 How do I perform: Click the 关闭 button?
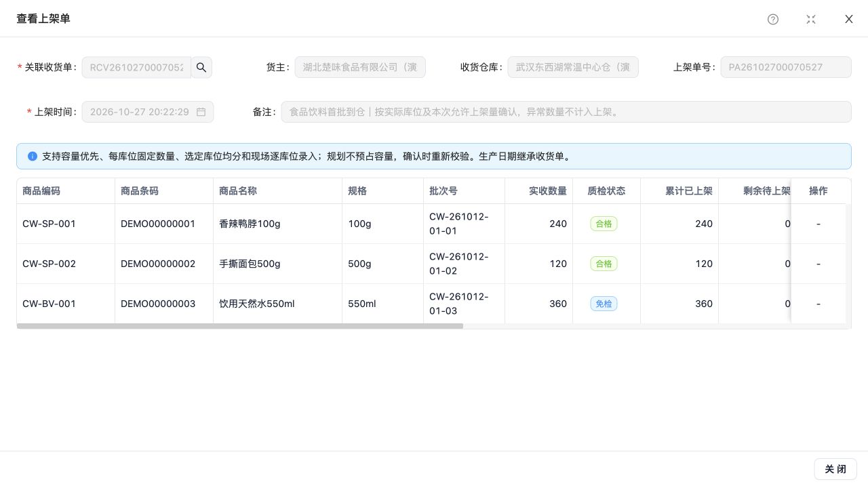click(x=835, y=469)
